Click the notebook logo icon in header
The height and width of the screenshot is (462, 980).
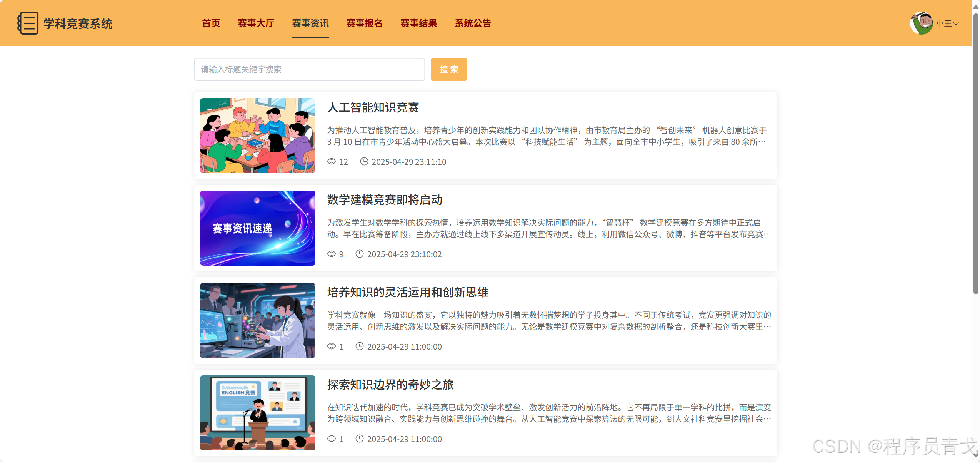click(x=28, y=23)
